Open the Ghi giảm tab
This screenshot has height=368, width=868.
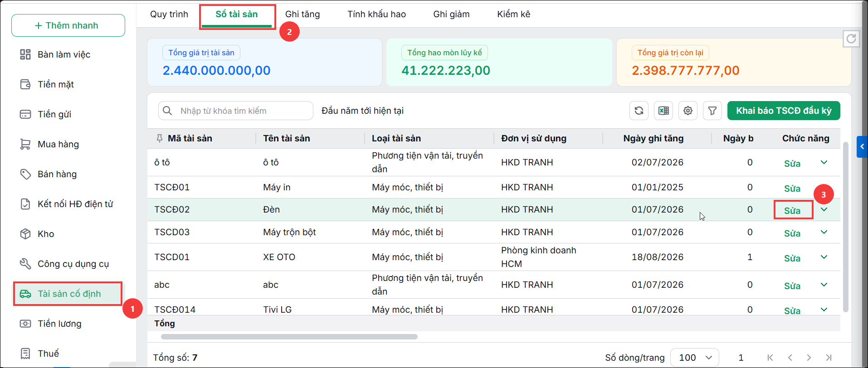click(451, 14)
